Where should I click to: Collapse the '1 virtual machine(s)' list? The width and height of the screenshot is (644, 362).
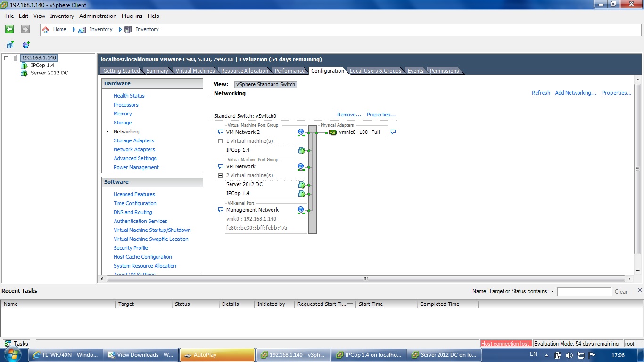(x=220, y=141)
